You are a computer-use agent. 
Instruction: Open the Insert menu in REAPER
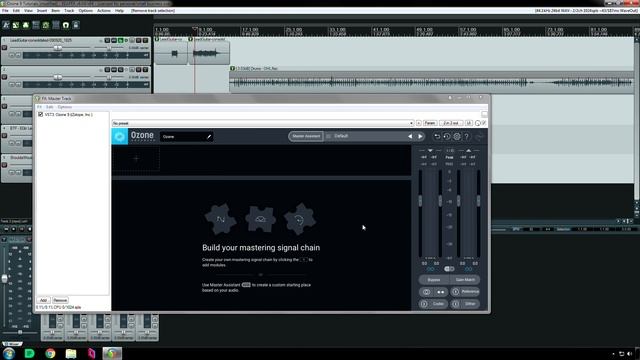point(42,11)
